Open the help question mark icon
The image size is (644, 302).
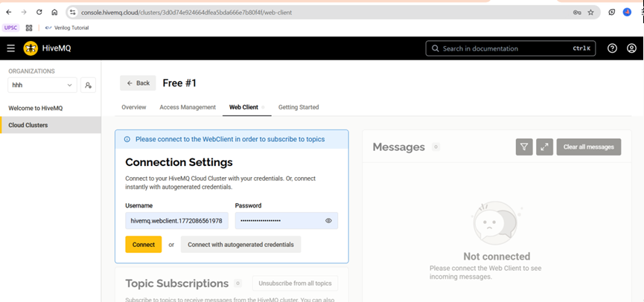(612, 48)
